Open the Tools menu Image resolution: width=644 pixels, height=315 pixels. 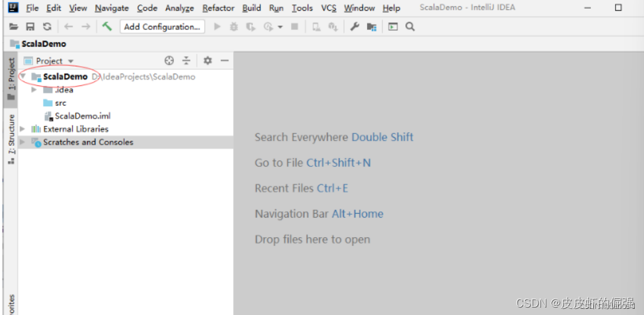(x=302, y=8)
